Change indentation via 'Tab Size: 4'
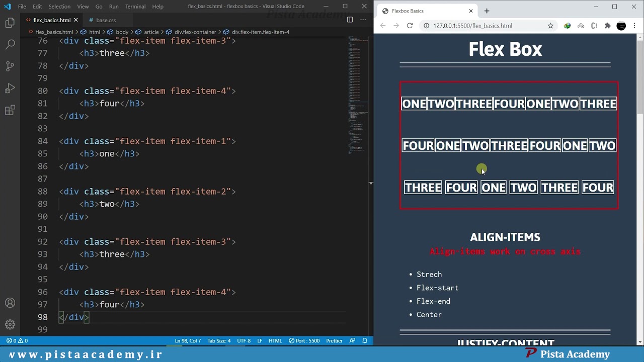This screenshot has width=644, height=362. click(219, 340)
